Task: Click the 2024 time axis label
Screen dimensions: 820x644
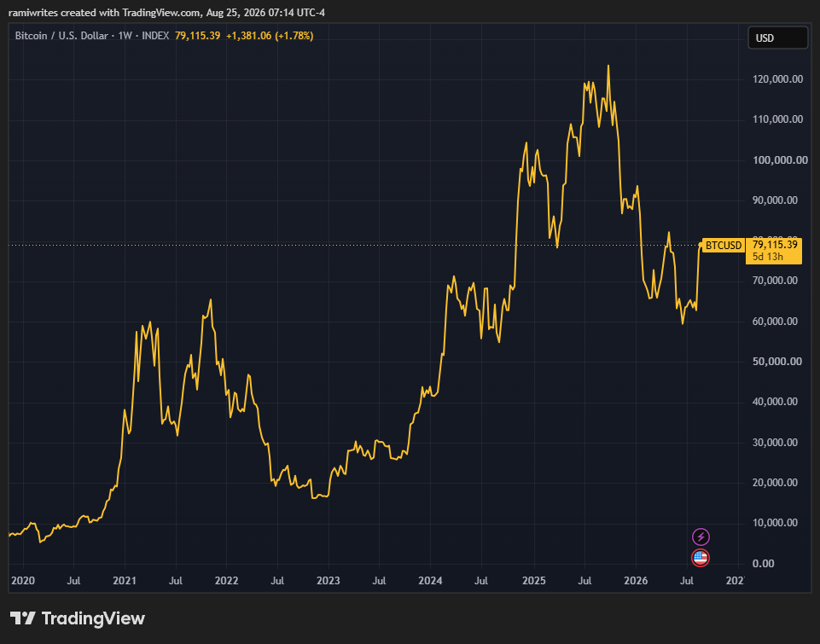Action: pyautogui.click(x=430, y=581)
